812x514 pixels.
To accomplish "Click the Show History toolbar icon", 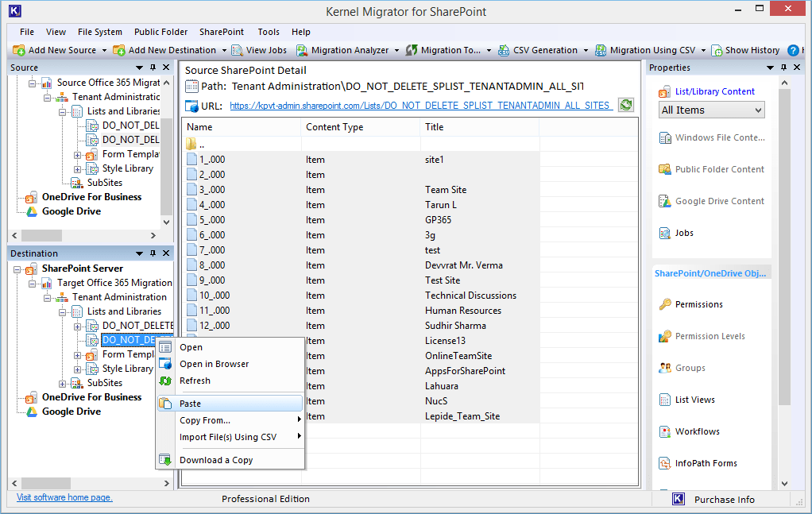I will coord(717,50).
